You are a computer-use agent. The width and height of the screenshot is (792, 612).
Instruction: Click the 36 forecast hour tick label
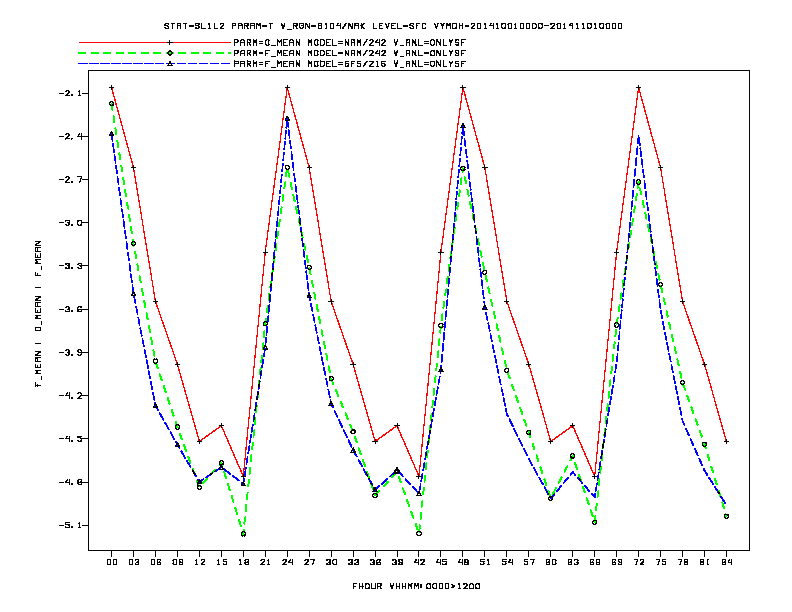click(x=375, y=562)
